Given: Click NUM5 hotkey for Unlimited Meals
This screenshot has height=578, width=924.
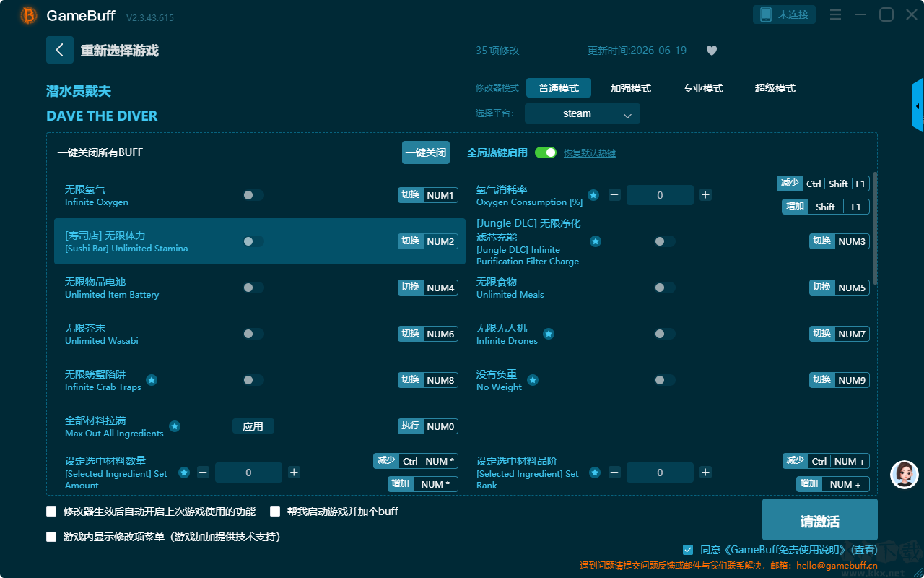Looking at the screenshot, I should click(x=840, y=288).
